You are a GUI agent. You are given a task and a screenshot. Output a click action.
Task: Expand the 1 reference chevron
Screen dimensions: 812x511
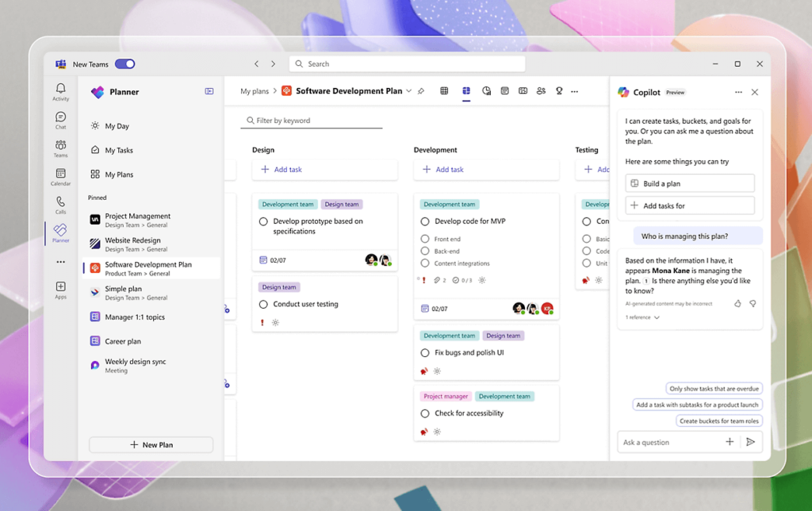[657, 317]
